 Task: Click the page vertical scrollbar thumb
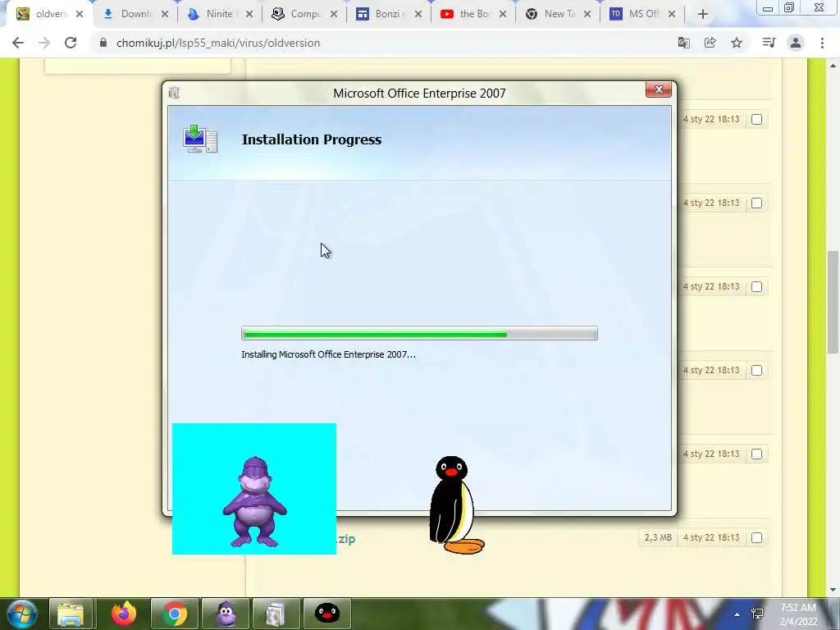[x=833, y=302]
